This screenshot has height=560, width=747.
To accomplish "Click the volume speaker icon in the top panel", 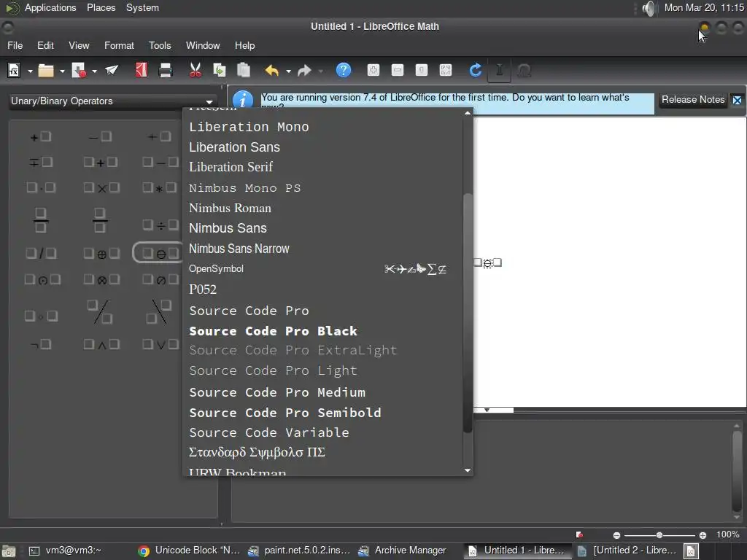I will click(649, 8).
